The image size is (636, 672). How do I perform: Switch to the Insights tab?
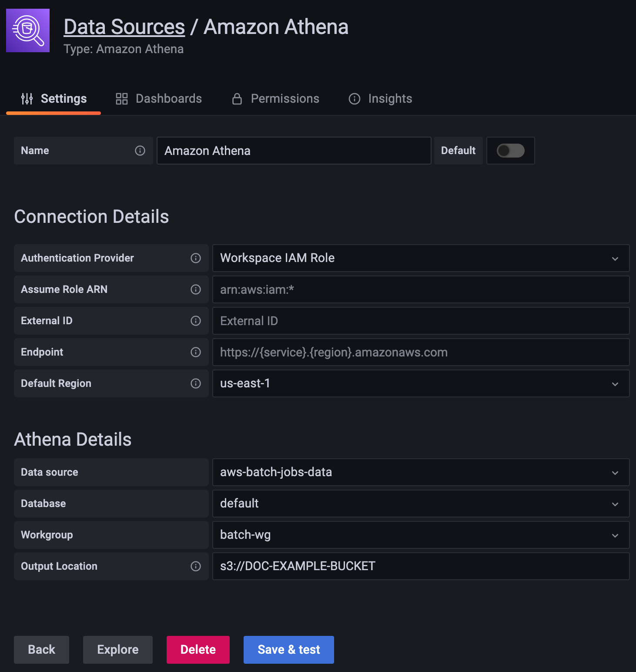tap(381, 99)
